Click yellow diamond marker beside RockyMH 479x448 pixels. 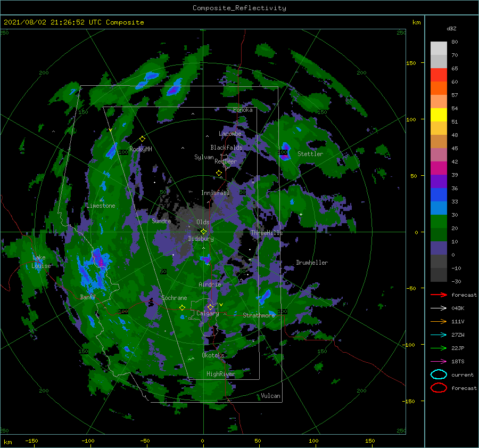[x=142, y=139]
